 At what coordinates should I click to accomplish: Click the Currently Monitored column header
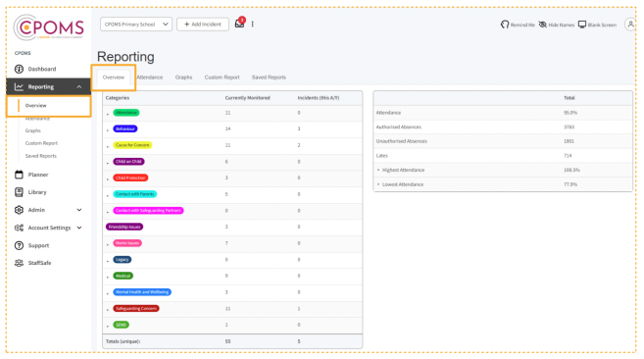pyautogui.click(x=248, y=98)
